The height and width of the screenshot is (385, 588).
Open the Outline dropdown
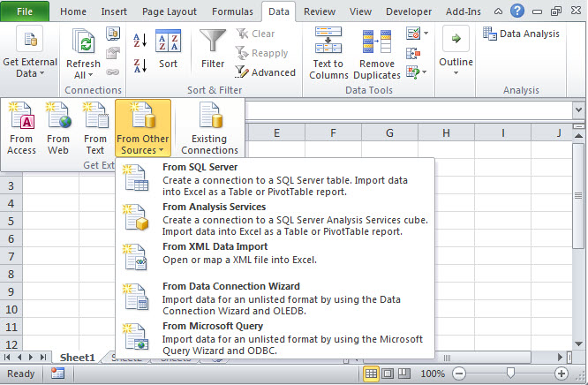coord(456,51)
